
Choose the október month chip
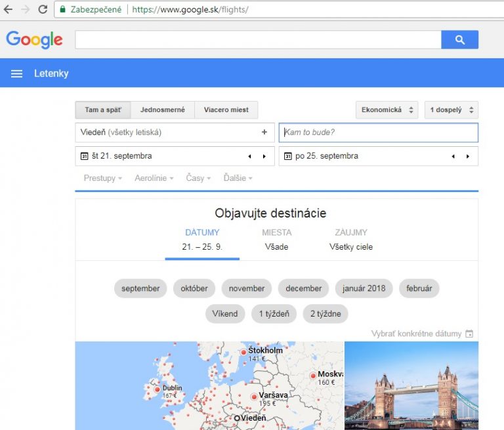[x=194, y=288]
